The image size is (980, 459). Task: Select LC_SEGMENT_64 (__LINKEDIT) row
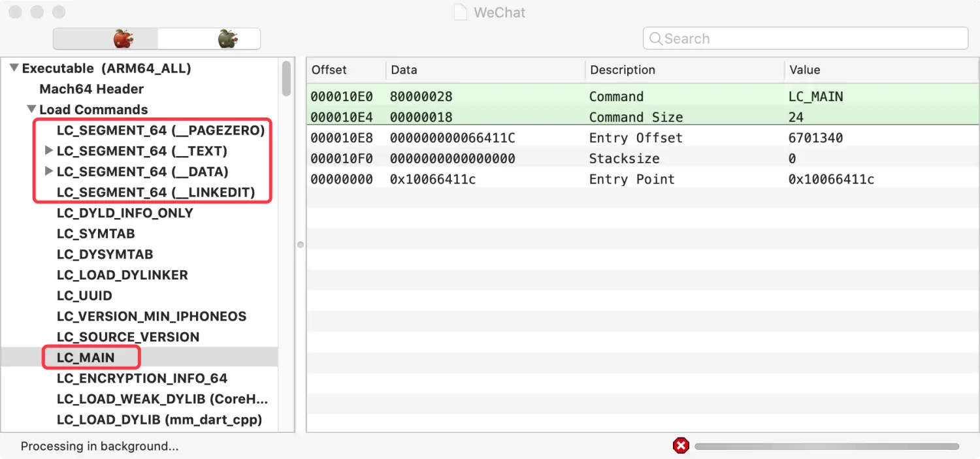click(x=155, y=193)
